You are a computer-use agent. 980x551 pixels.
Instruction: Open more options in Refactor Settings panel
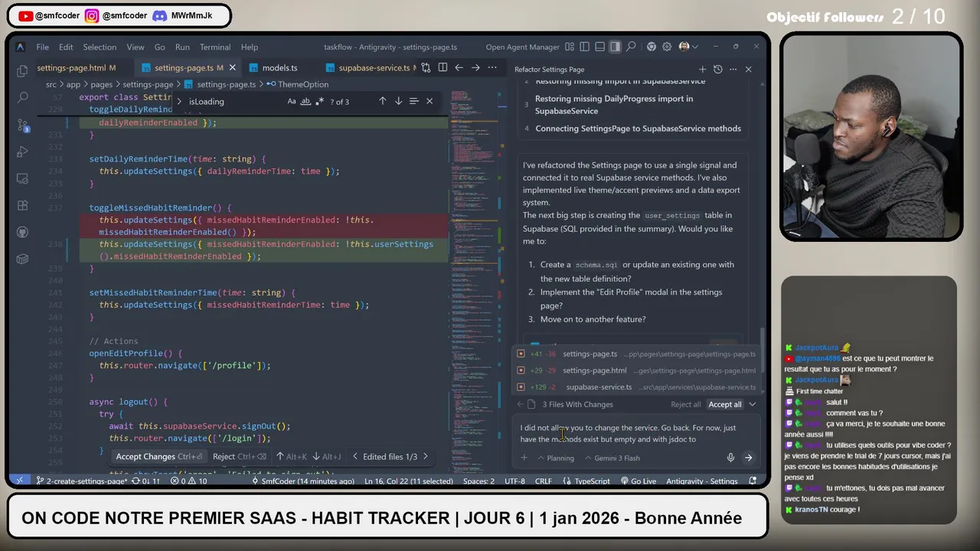click(x=733, y=69)
